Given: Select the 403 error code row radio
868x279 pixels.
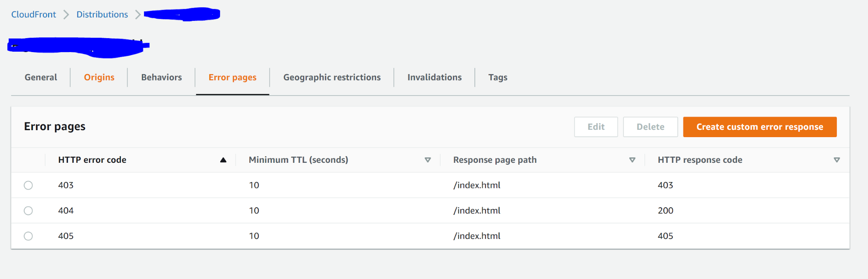Looking at the screenshot, I should (x=28, y=185).
